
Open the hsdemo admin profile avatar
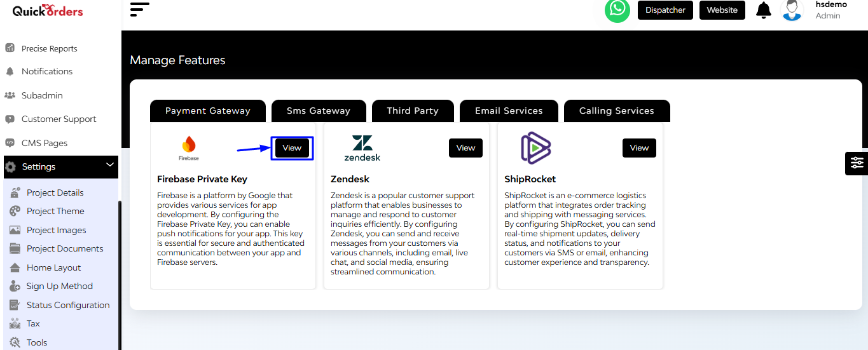[x=792, y=10]
